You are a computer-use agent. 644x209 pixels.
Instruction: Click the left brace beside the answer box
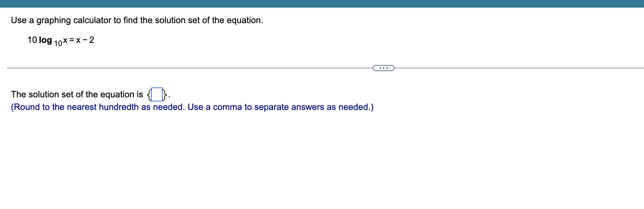click(149, 94)
